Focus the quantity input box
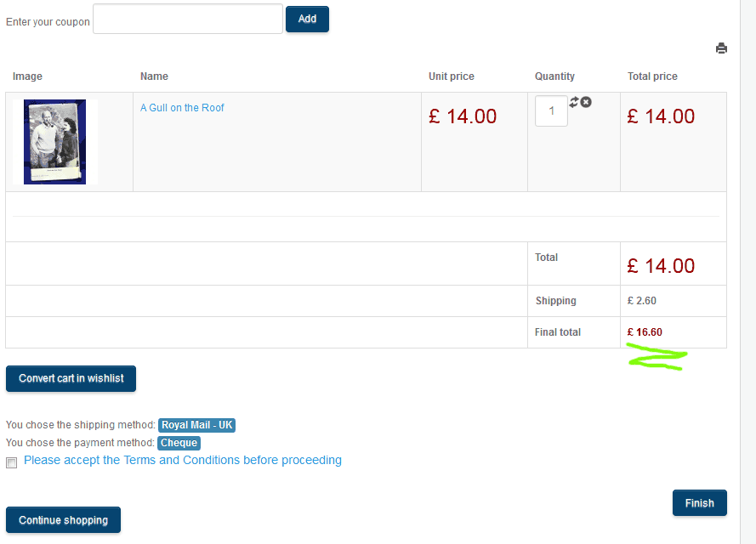The width and height of the screenshot is (756, 544). (551, 111)
